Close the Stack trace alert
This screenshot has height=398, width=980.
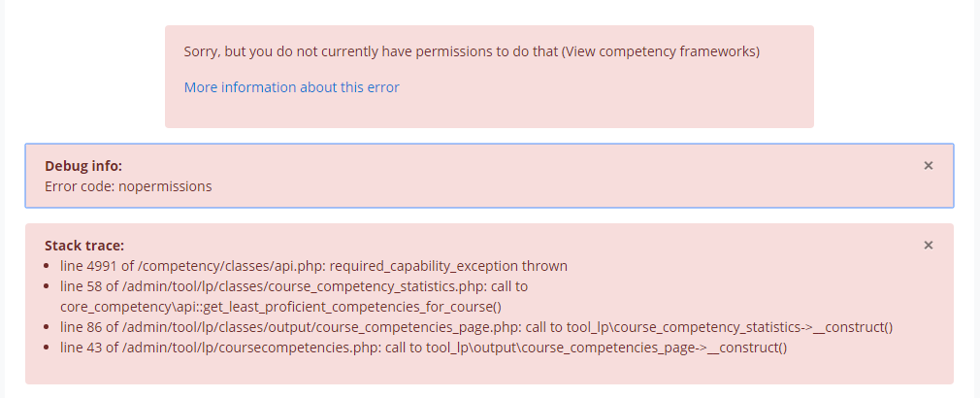click(929, 245)
